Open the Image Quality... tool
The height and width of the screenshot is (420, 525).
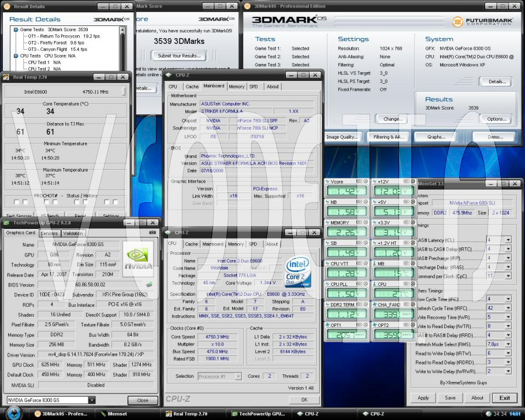(x=341, y=137)
